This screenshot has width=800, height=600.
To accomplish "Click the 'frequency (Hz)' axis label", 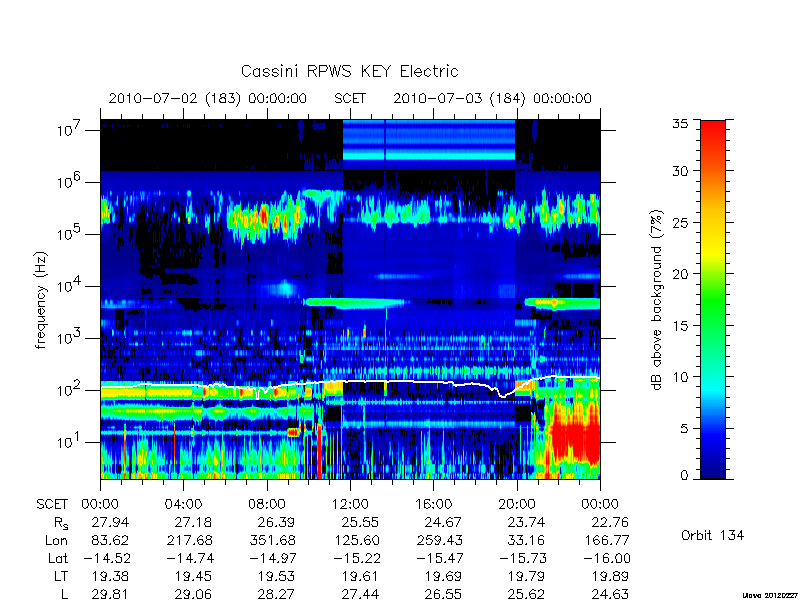I will (x=41, y=301).
